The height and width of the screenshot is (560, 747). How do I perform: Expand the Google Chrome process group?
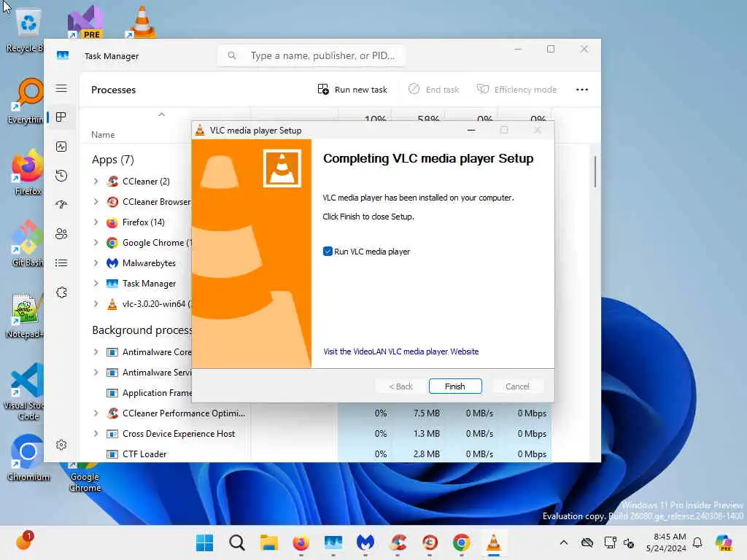click(x=96, y=243)
